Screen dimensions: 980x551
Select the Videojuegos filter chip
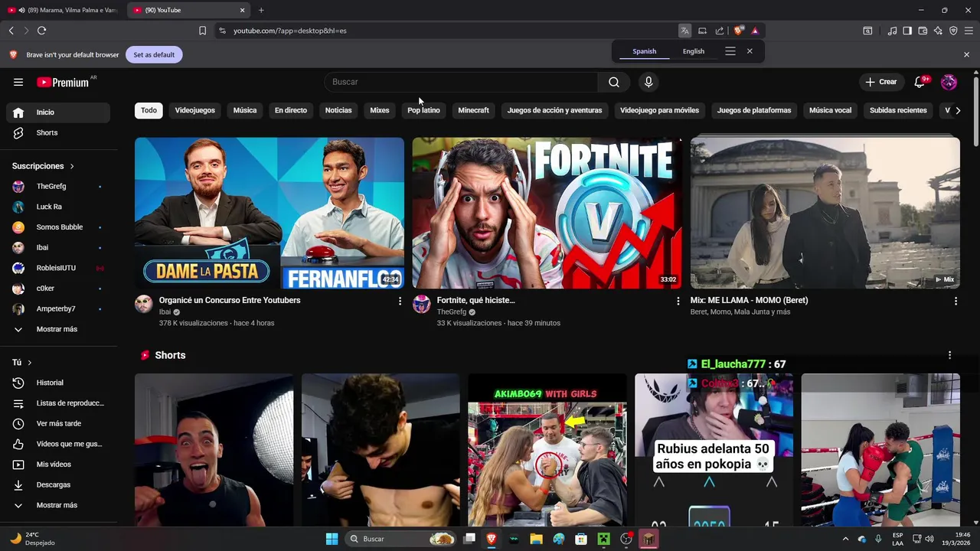click(x=194, y=110)
